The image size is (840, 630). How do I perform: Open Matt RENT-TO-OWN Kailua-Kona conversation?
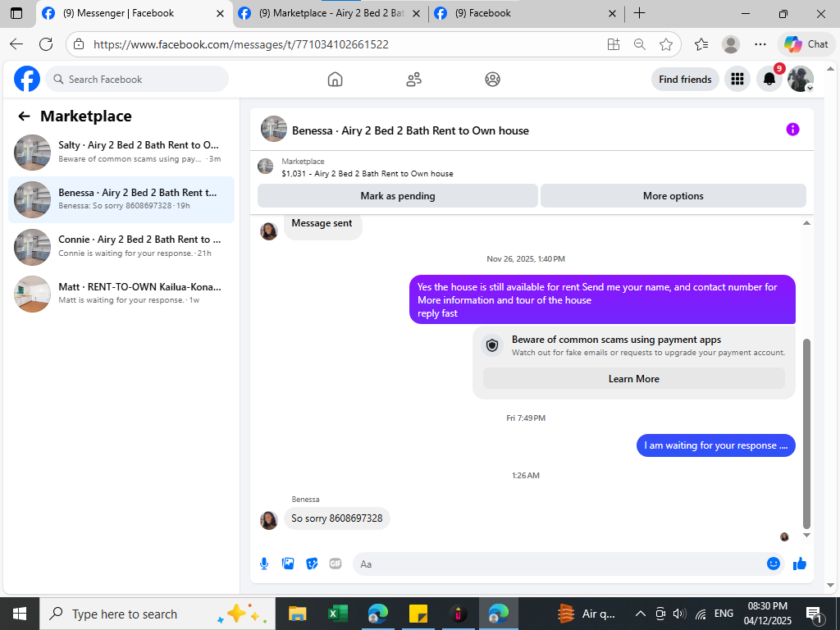pyautogui.click(x=121, y=293)
